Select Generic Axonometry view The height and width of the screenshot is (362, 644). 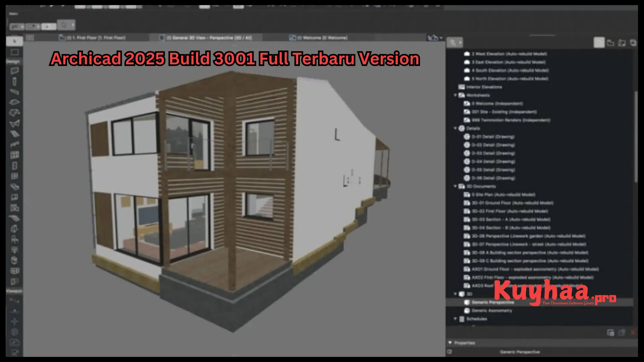coord(488,311)
